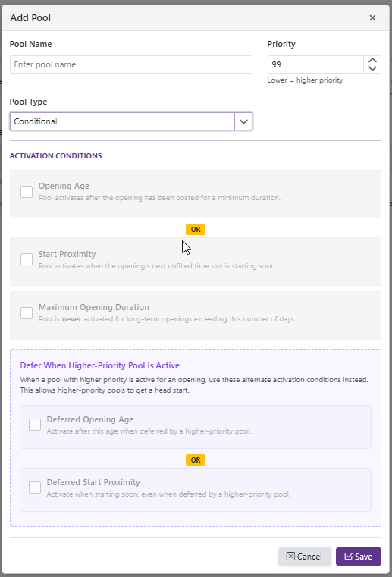Click the Opening Age label text
The height and width of the screenshot is (577, 392).
[x=64, y=186]
